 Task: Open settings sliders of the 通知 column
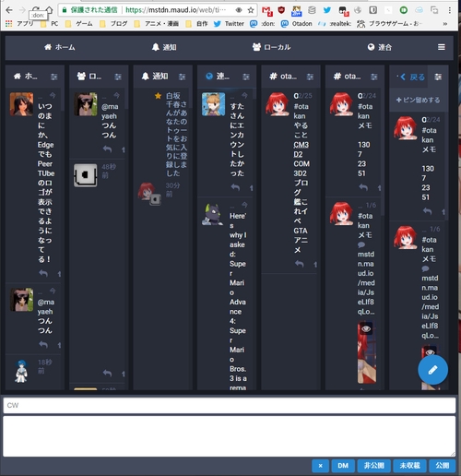[x=182, y=77]
